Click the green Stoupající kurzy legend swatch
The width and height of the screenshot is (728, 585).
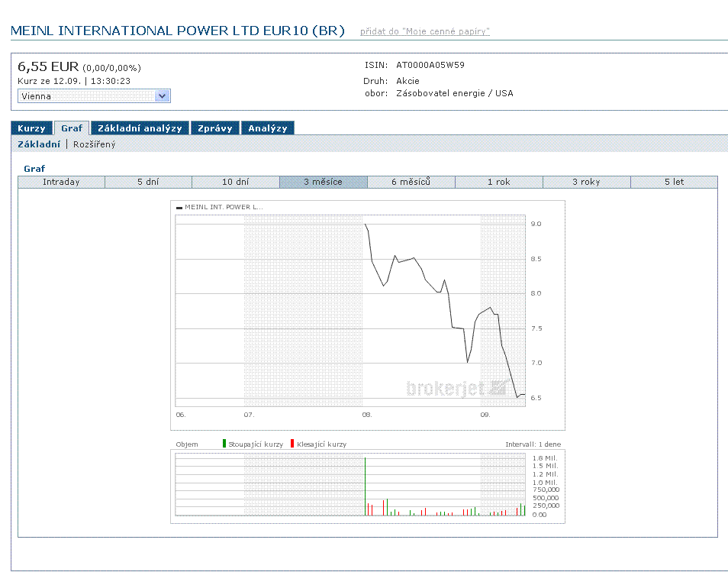point(224,443)
